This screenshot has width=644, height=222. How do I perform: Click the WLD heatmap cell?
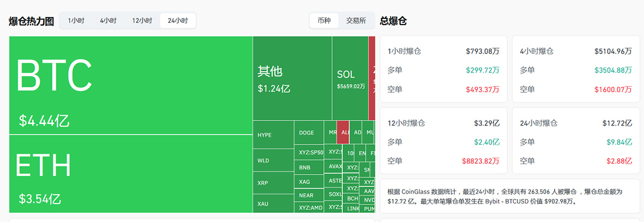click(273, 160)
